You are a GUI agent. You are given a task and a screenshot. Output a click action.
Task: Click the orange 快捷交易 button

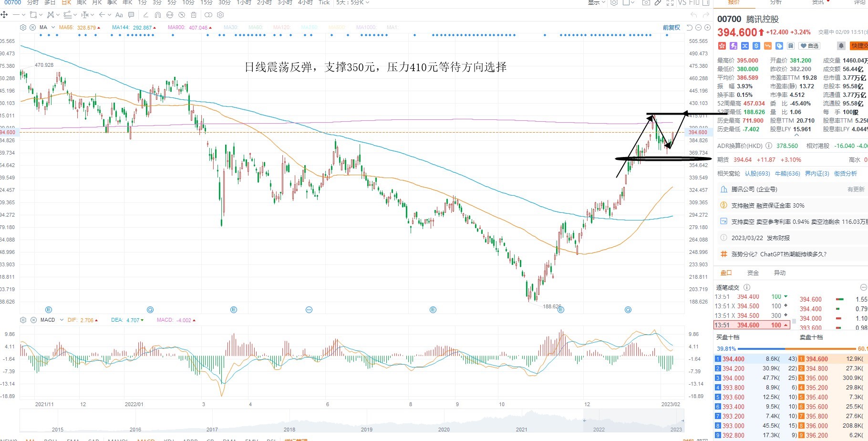(859, 46)
